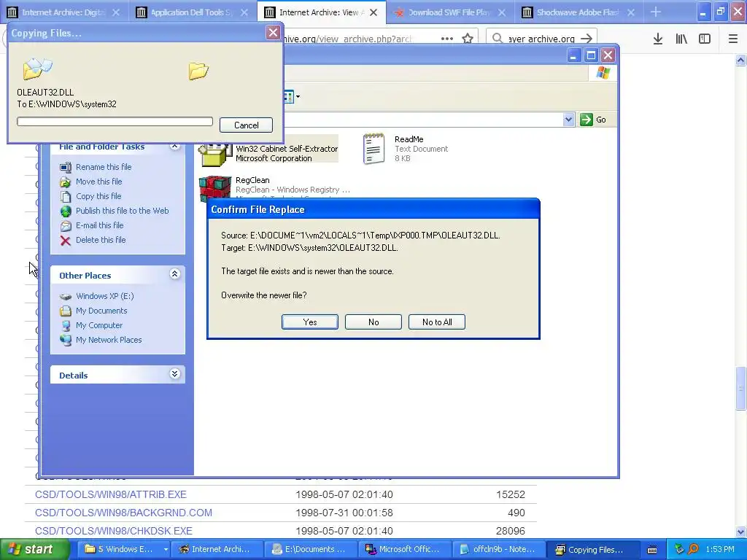
Task: Open My Documents from Other Places
Action: click(x=101, y=311)
